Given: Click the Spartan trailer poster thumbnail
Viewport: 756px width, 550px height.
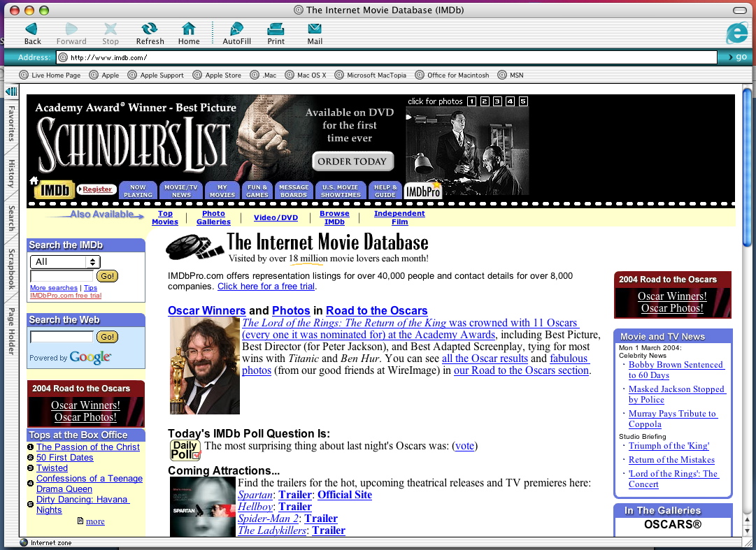Looking at the screenshot, I should pos(203,506).
